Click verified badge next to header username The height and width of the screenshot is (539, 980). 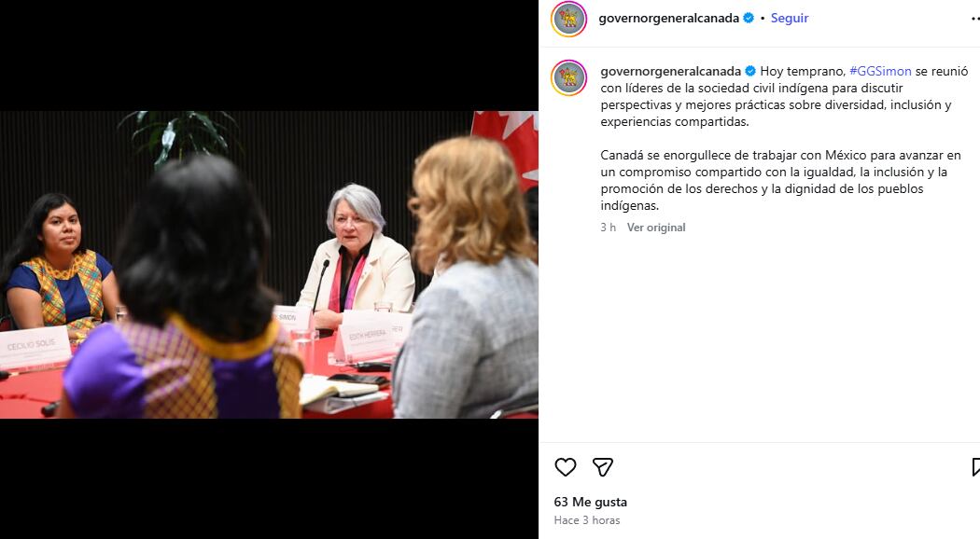click(x=749, y=18)
